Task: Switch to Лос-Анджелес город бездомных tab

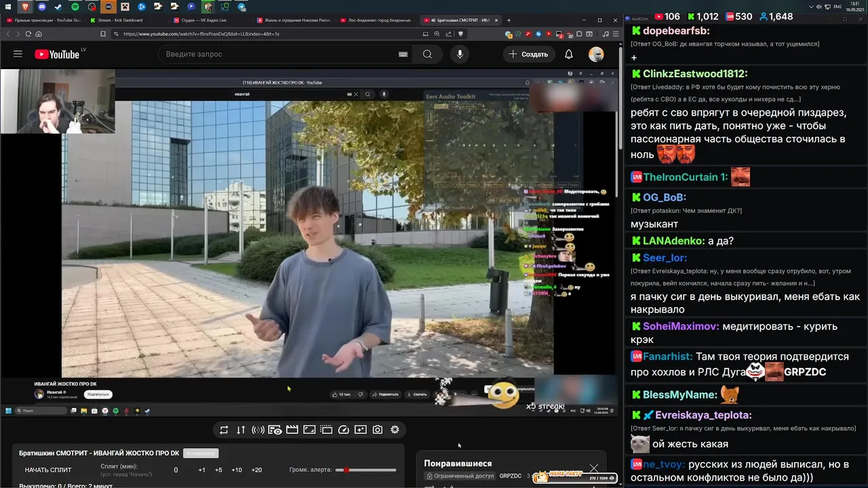Action: click(x=378, y=20)
